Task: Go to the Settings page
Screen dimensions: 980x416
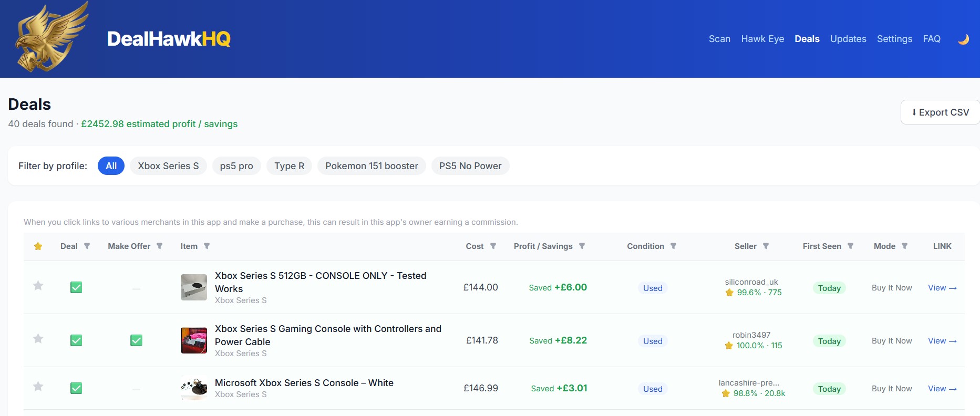Action: pos(894,39)
